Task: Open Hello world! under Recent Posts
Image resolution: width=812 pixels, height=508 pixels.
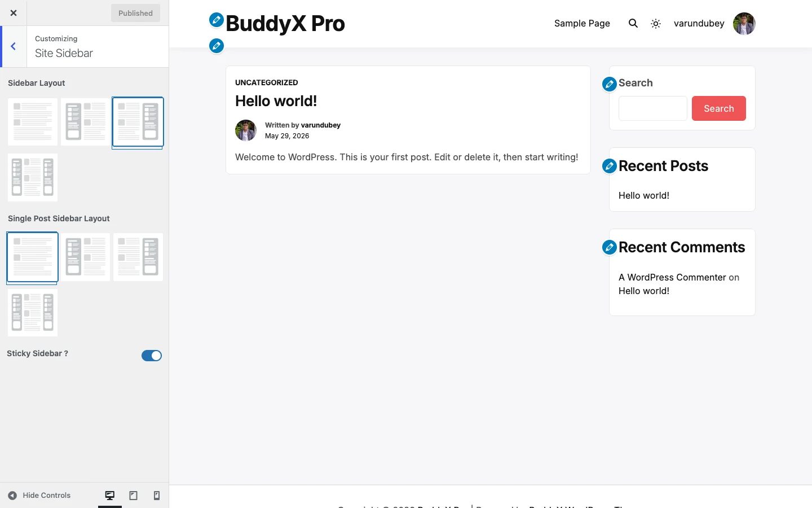Action: click(x=644, y=195)
